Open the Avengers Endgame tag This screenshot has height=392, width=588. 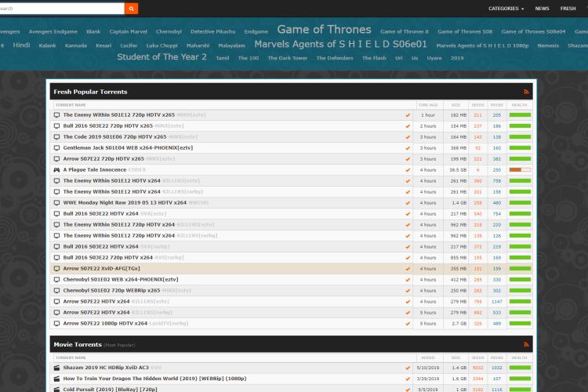tap(53, 31)
